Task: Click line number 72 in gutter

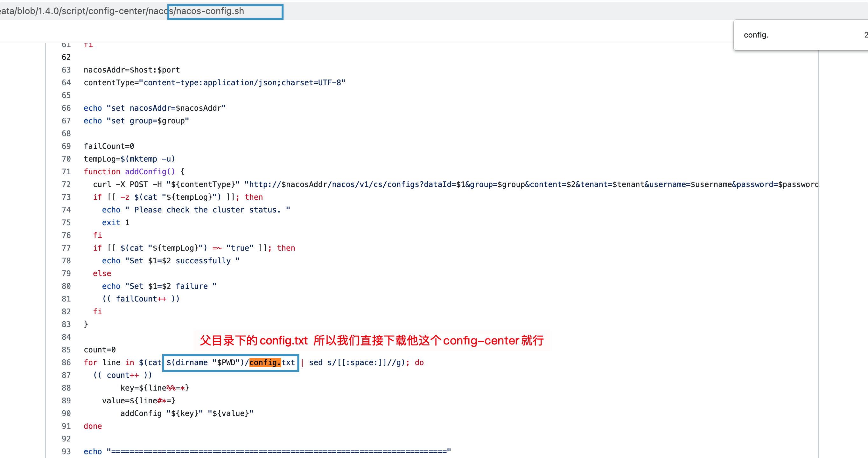Action: (x=66, y=184)
